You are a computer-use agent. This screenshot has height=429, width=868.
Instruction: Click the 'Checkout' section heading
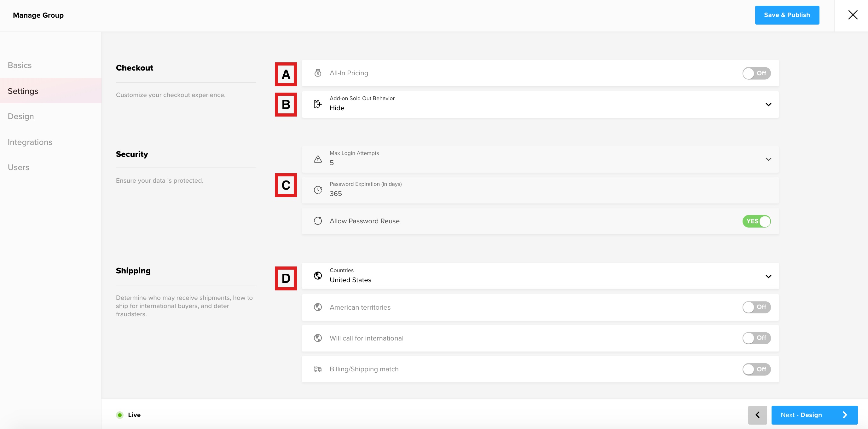pos(135,68)
